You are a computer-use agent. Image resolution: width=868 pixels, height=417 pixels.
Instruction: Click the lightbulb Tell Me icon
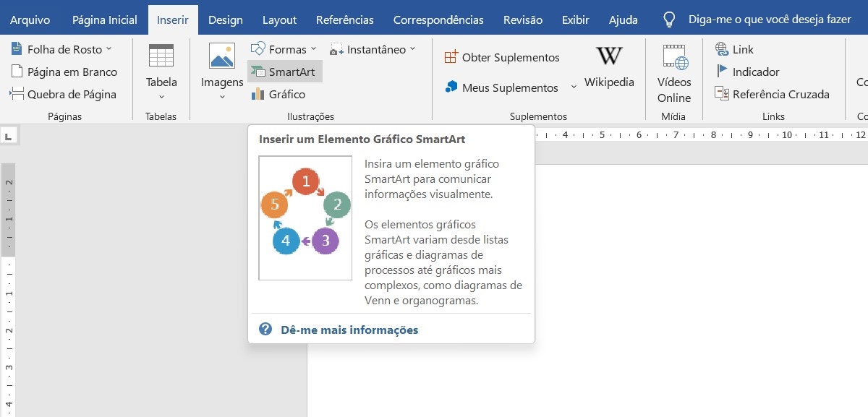tap(669, 20)
